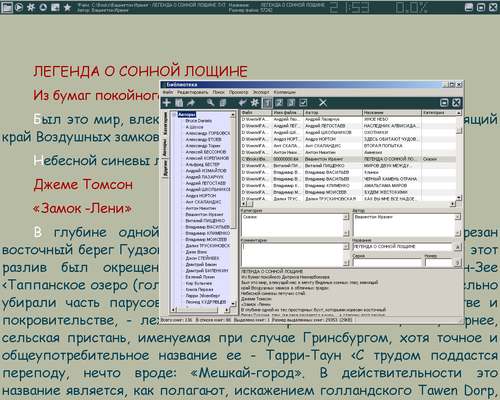Click the dark close X at library toolbar end
This screenshot has height=400, width=500.
456,103
